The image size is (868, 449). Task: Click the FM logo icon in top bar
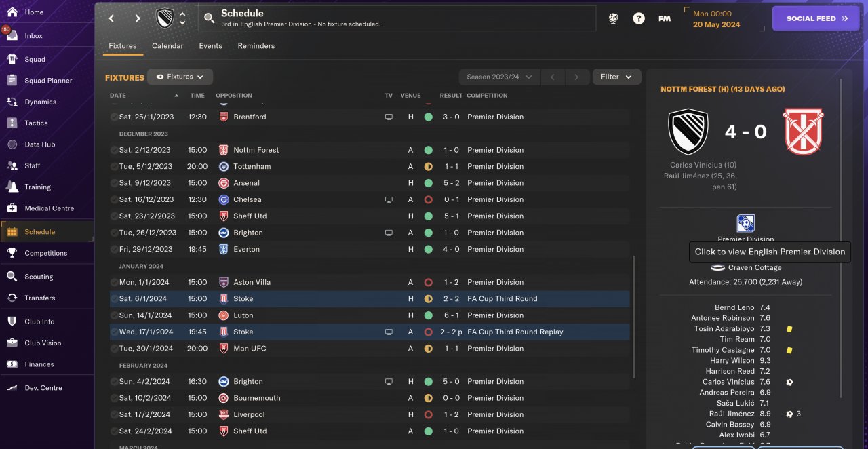tap(665, 19)
